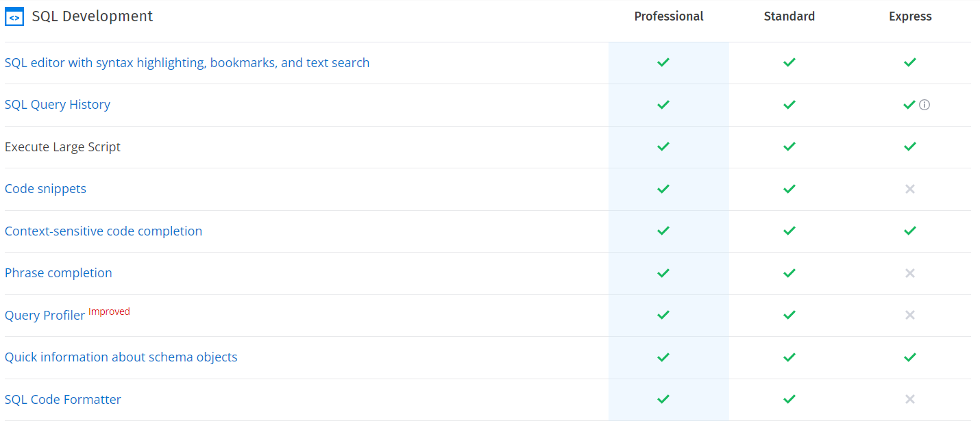Select the Express column header

pos(910,16)
